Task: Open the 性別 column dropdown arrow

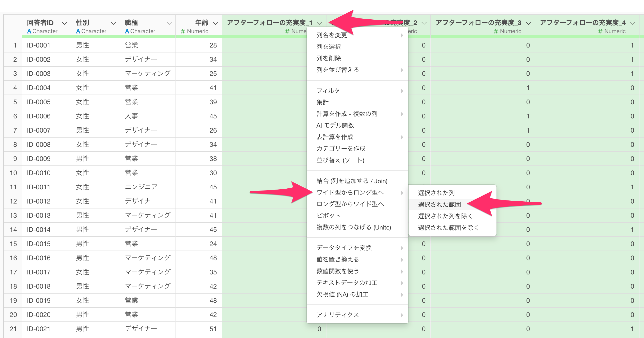Action: coord(113,23)
